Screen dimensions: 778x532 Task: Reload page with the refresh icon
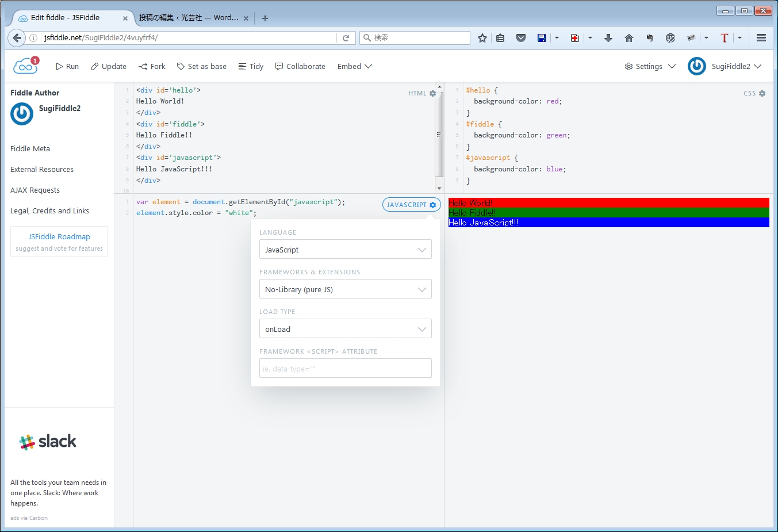coord(346,38)
